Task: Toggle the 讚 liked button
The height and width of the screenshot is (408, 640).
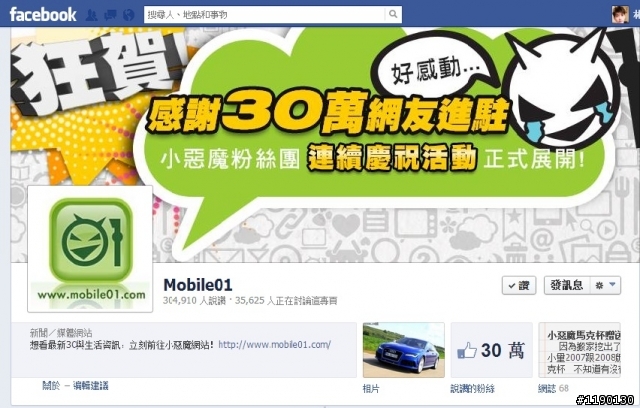Action: click(x=519, y=285)
